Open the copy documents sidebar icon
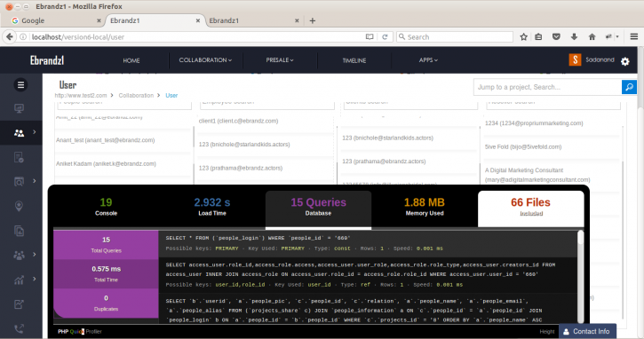Viewport: 644px width, 339px height. [19, 231]
